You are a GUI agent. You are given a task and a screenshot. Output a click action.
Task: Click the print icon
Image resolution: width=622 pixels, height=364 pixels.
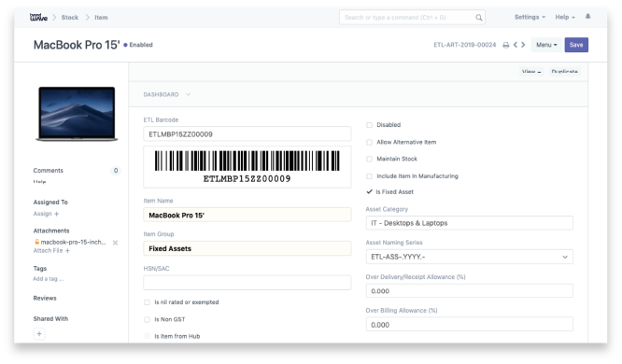(x=506, y=45)
